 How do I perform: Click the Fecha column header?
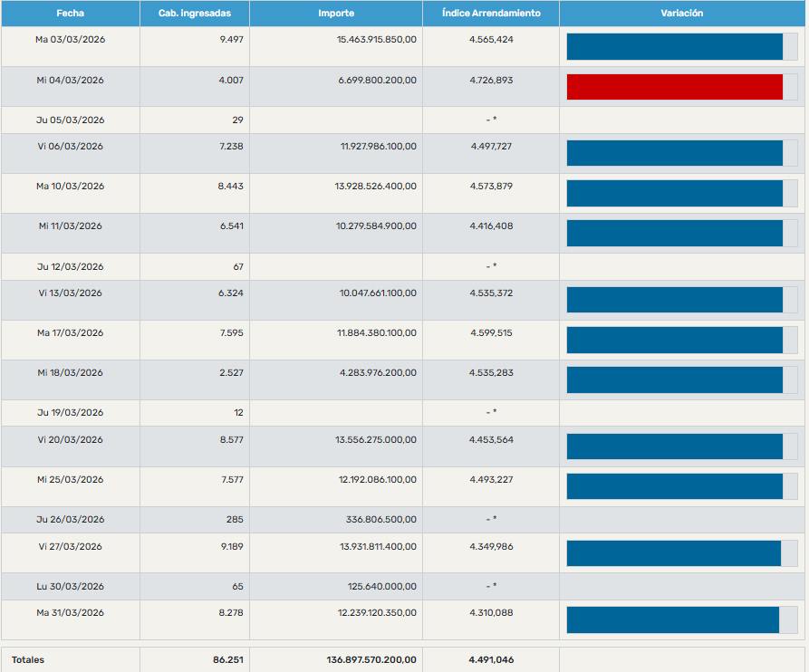point(70,14)
